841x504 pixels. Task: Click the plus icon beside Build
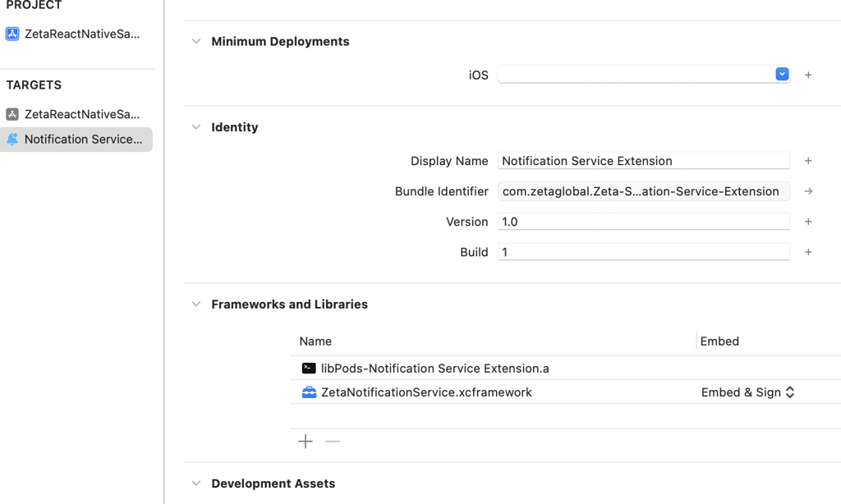(808, 252)
